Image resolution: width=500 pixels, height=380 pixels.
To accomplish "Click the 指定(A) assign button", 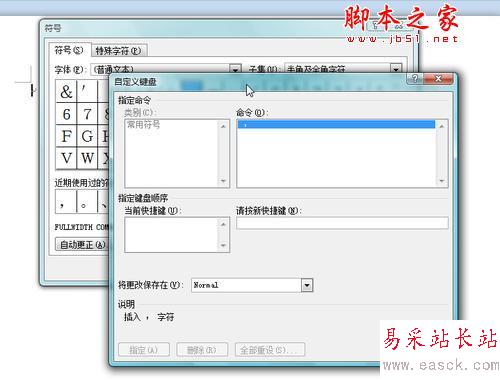I will [144, 350].
